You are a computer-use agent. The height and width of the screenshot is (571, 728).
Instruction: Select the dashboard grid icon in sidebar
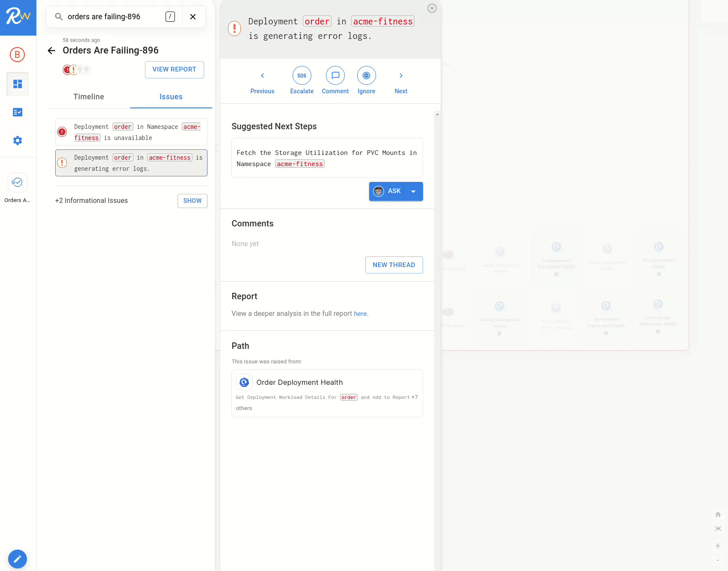click(x=18, y=84)
